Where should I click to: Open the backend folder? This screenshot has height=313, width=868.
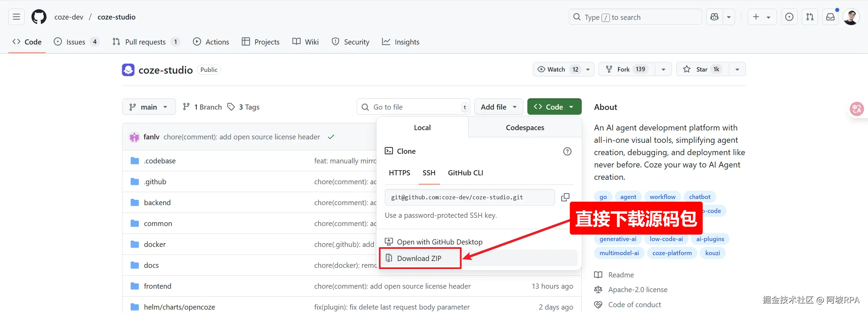point(157,203)
